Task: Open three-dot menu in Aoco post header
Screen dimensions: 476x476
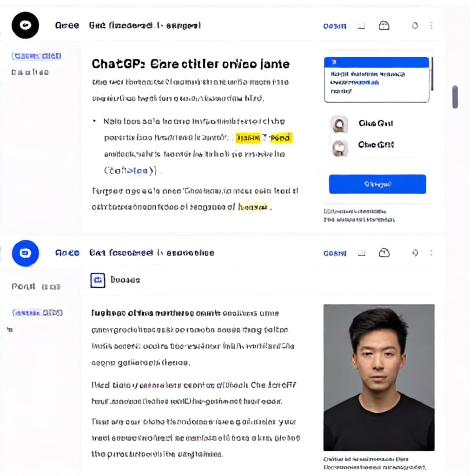Action: (431, 253)
